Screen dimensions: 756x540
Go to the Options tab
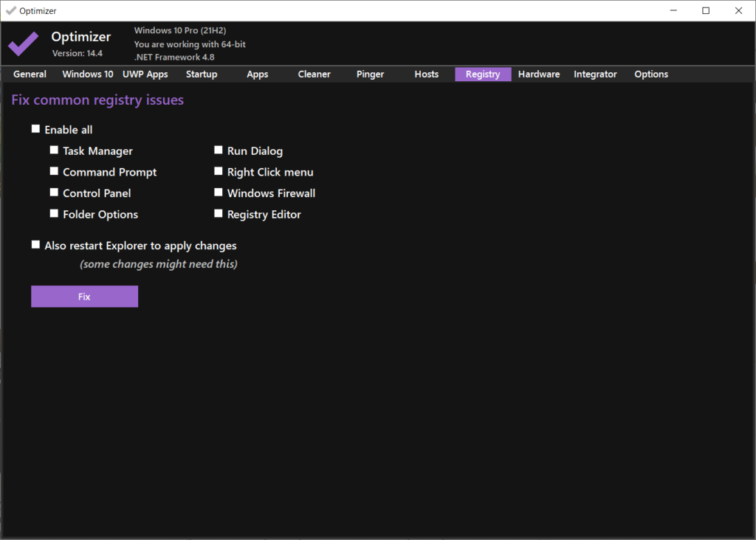pyautogui.click(x=651, y=75)
